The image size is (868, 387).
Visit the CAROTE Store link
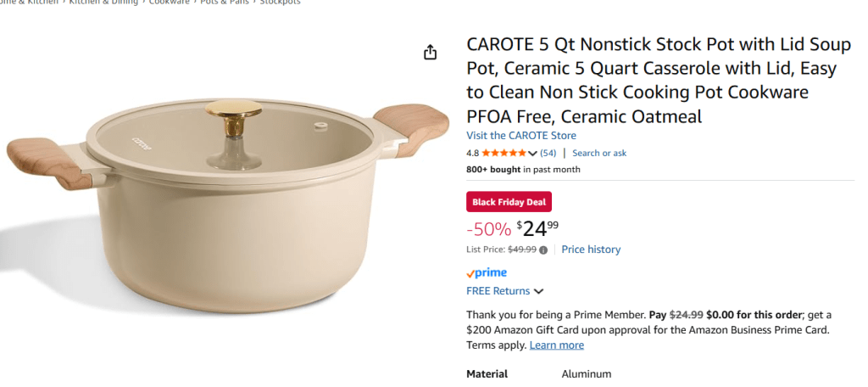(521, 136)
